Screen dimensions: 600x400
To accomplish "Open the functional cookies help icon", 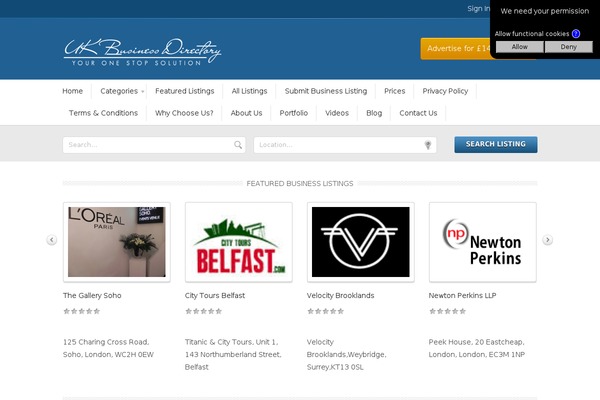I will pyautogui.click(x=576, y=34).
